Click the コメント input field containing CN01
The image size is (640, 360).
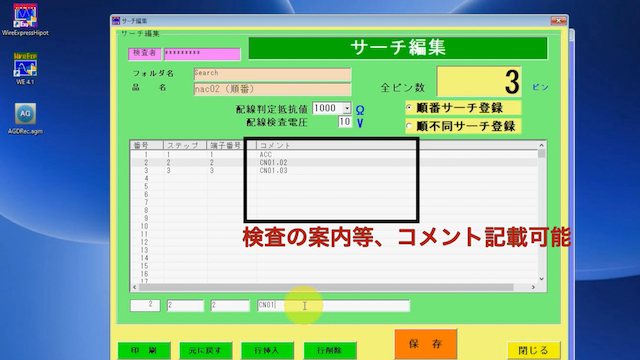point(333,305)
